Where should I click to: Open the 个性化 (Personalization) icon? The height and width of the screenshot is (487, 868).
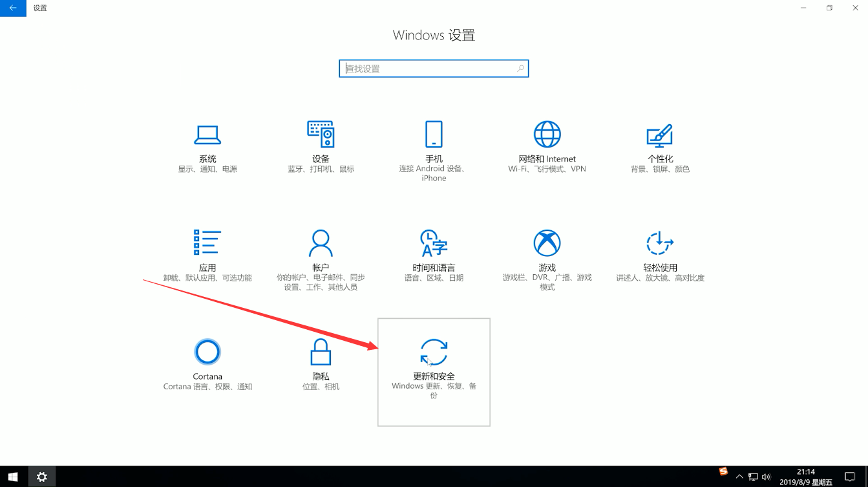(660, 135)
